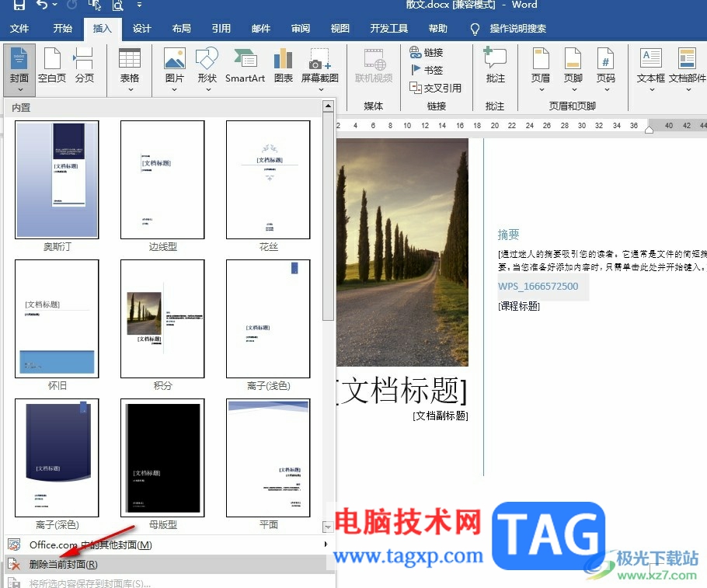Click the Print Preview quick access icon

point(117,5)
